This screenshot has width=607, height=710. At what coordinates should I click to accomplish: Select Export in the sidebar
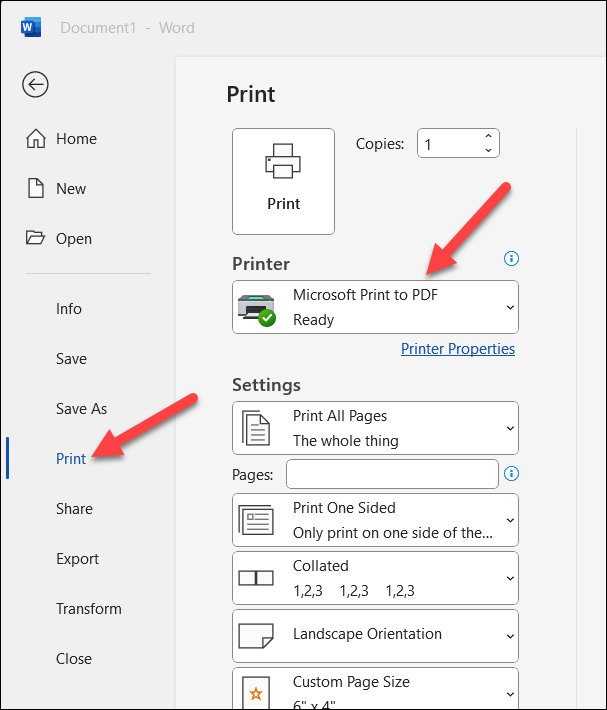click(77, 559)
